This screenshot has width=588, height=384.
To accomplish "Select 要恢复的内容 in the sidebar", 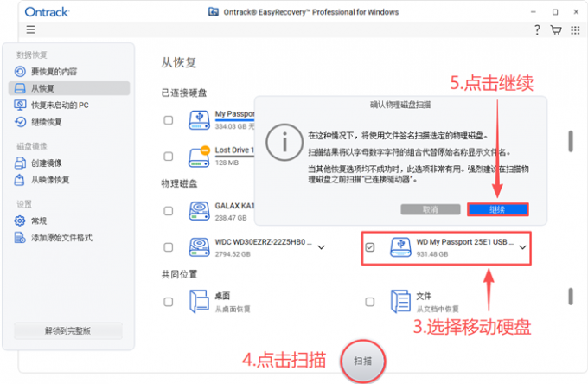I will tap(69, 71).
